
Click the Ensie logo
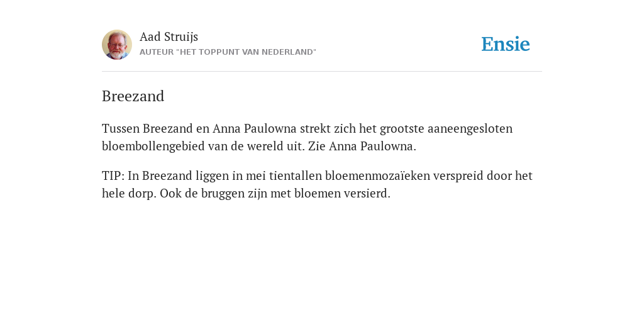pyautogui.click(x=506, y=45)
